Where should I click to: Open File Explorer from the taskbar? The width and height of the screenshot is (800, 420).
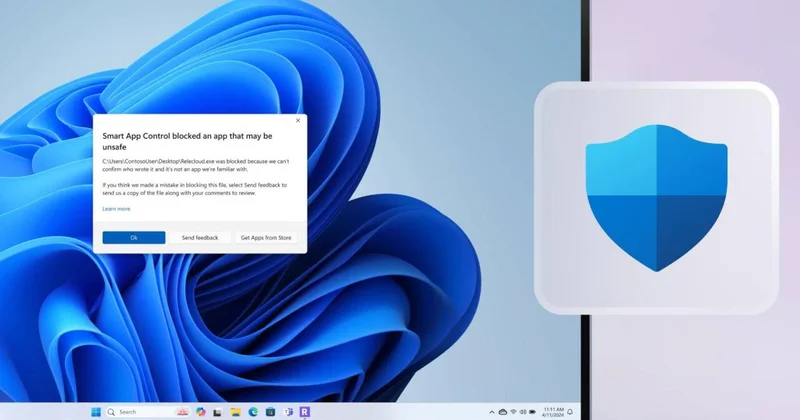click(235, 412)
